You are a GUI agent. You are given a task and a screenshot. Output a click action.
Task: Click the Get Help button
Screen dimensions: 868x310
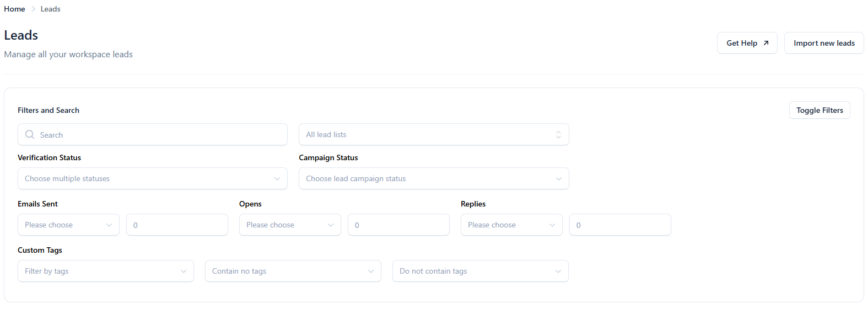pyautogui.click(x=741, y=43)
